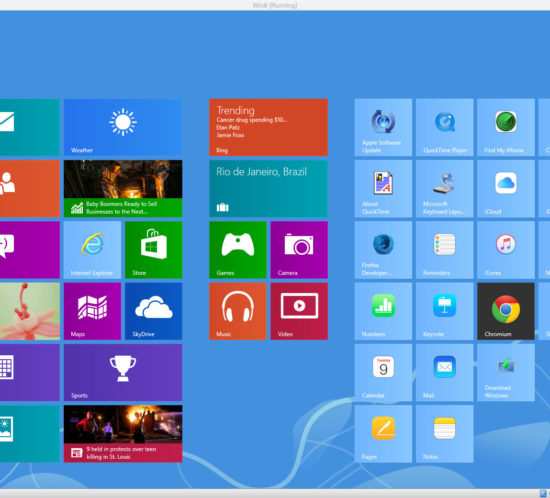Open the Numbers tile
The image size is (550, 498).
pyautogui.click(x=383, y=311)
